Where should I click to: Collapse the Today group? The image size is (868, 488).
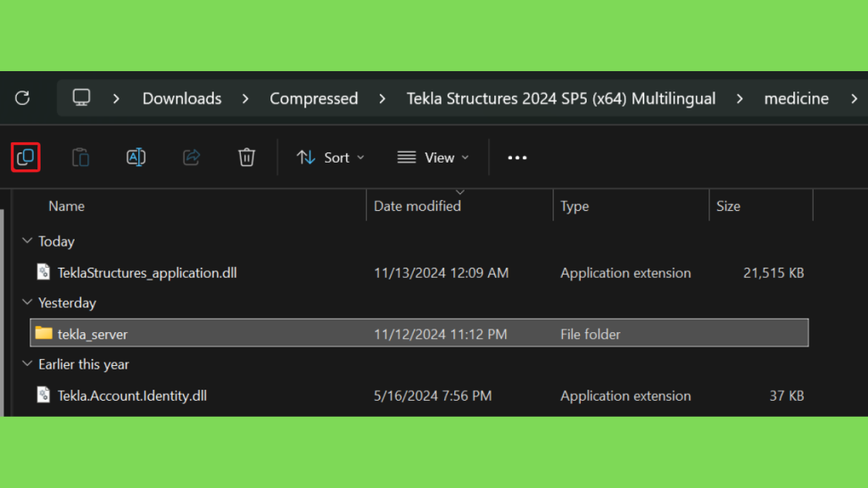point(27,241)
